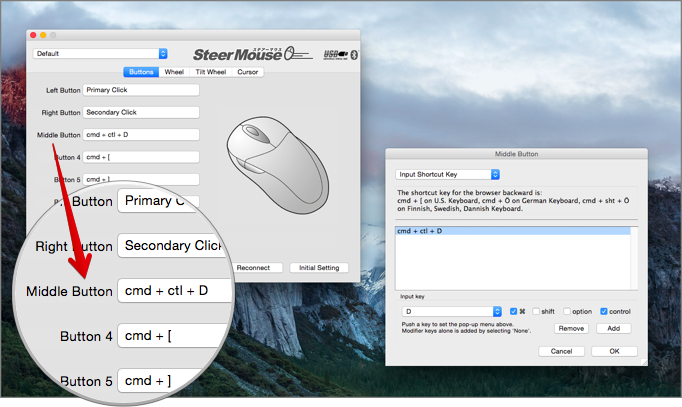Image resolution: width=682 pixels, height=407 pixels.
Task: Minimize SteerMouse window with yellow button
Action: pos(43,35)
